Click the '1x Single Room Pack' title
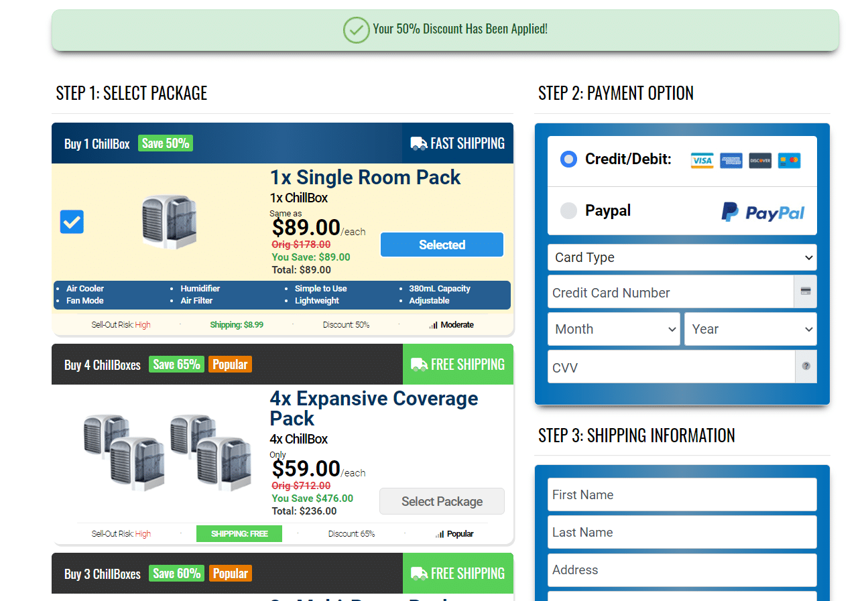The height and width of the screenshot is (601, 868). click(365, 178)
